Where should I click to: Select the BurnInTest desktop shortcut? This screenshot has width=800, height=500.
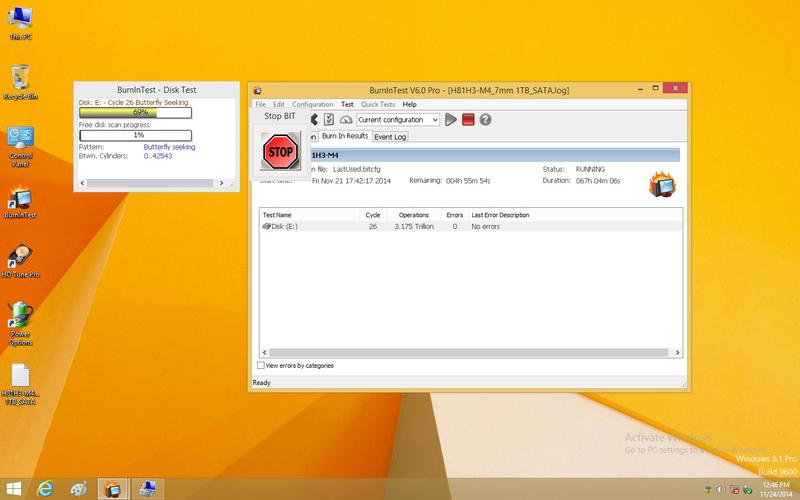pos(20,202)
